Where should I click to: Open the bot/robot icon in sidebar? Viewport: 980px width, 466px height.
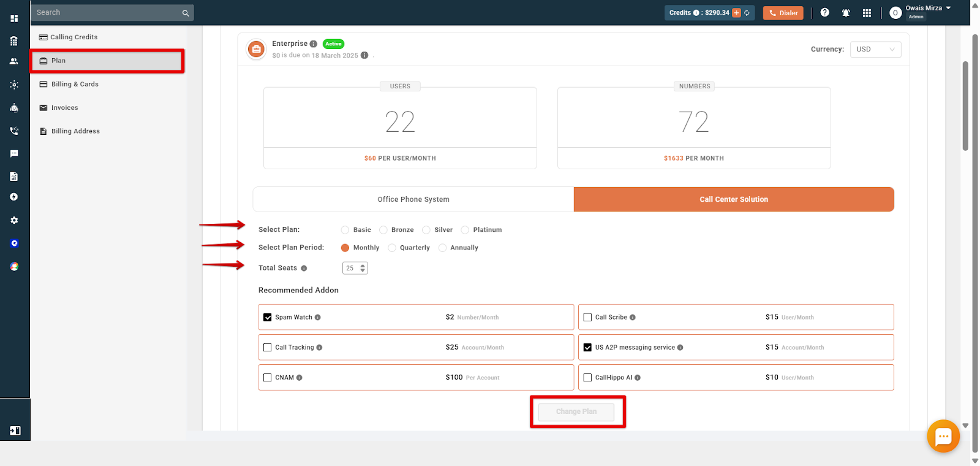pos(14,108)
